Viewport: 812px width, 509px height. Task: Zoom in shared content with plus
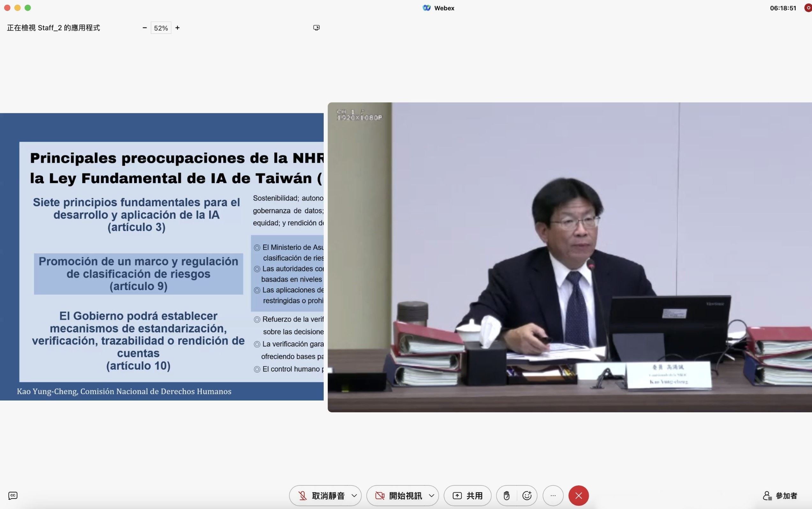pyautogui.click(x=177, y=28)
